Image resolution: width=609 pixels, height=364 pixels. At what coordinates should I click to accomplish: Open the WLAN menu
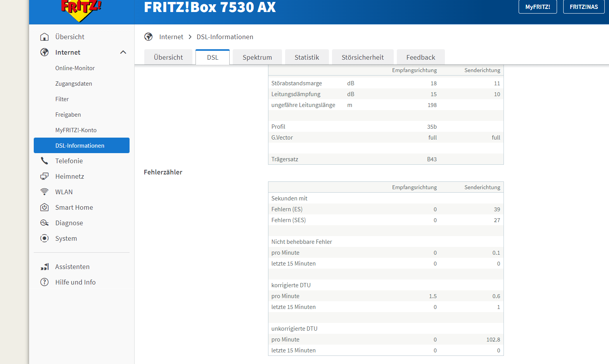64,192
